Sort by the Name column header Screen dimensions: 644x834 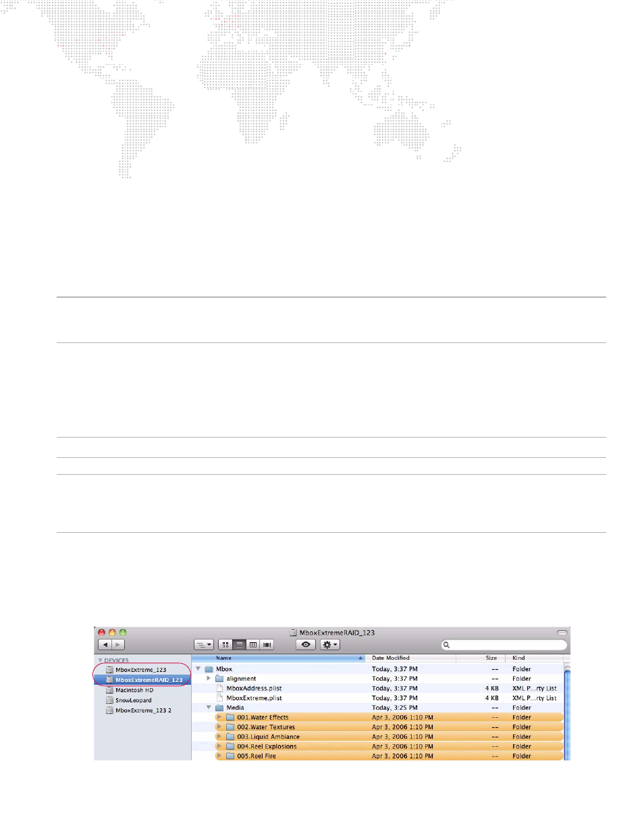click(279, 658)
